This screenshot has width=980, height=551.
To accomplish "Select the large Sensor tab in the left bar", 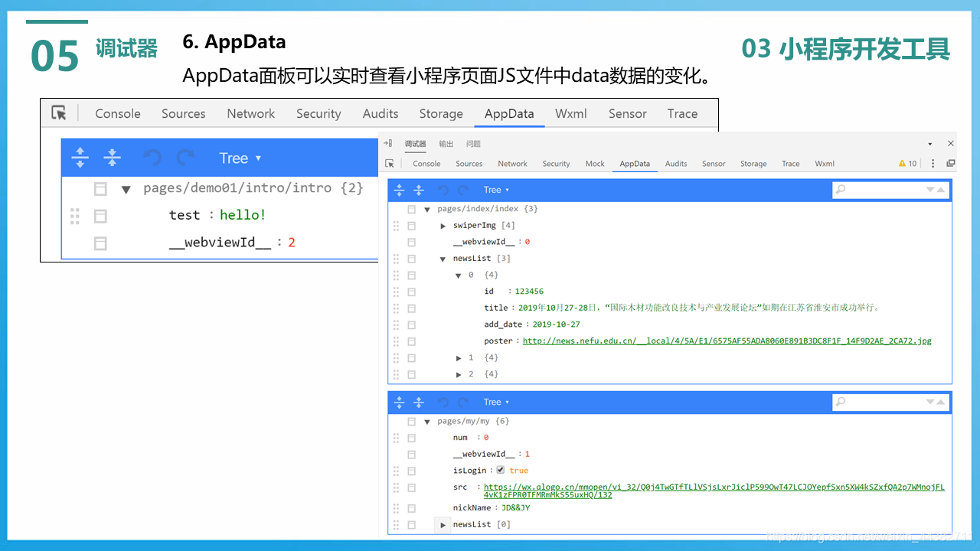I will coord(628,113).
